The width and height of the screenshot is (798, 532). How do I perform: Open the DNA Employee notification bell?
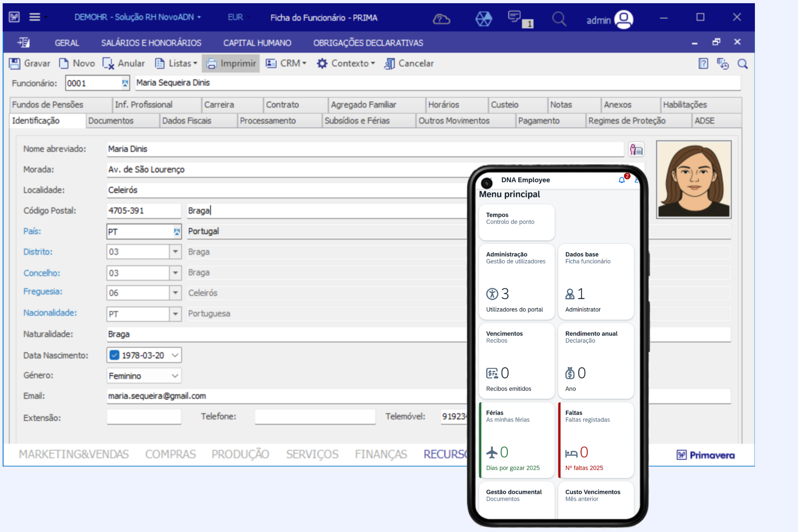pos(622,180)
